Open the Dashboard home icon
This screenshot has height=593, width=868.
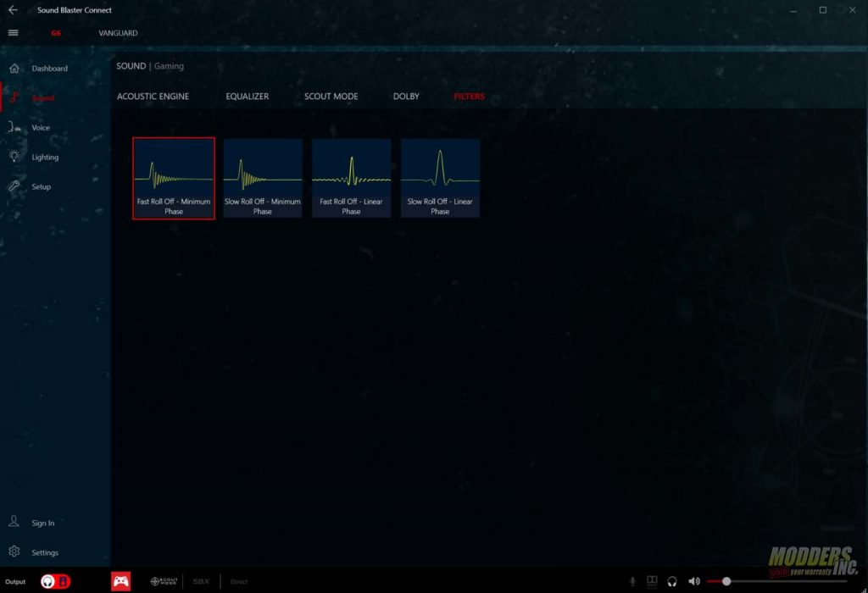coord(14,68)
